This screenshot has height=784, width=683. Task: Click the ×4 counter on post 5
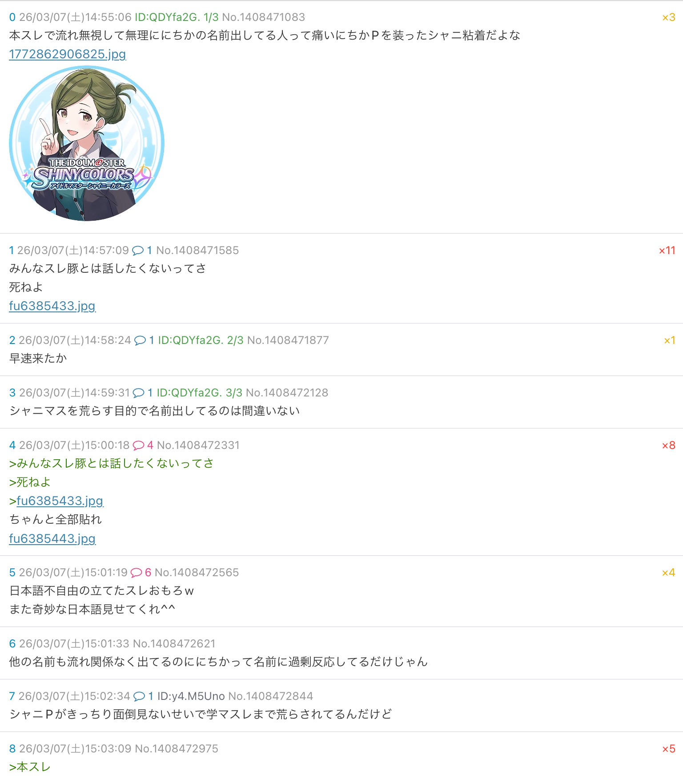pos(669,573)
